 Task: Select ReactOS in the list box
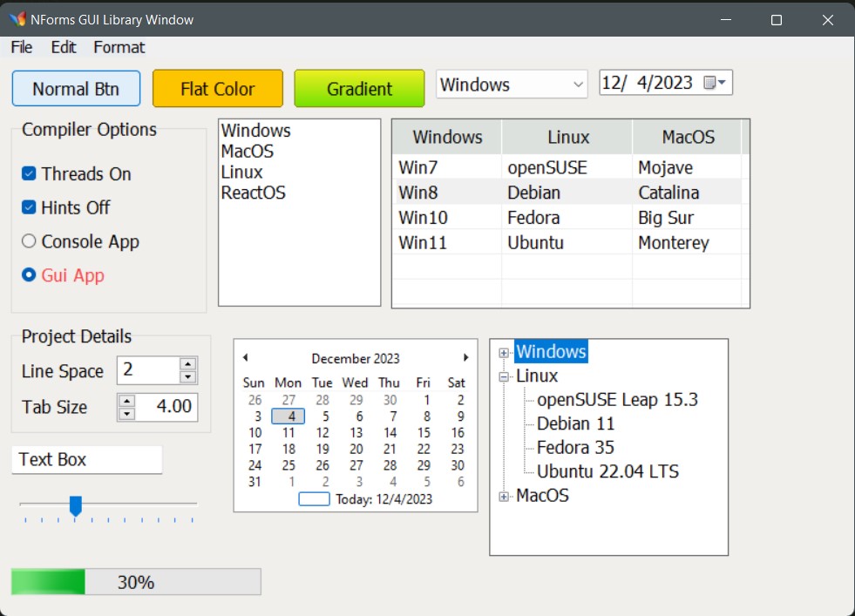253,193
